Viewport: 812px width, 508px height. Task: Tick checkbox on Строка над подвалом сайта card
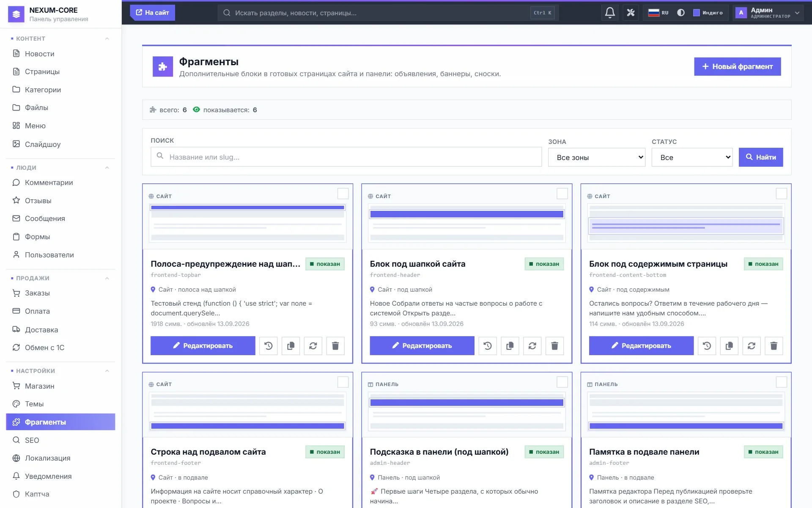(x=343, y=382)
